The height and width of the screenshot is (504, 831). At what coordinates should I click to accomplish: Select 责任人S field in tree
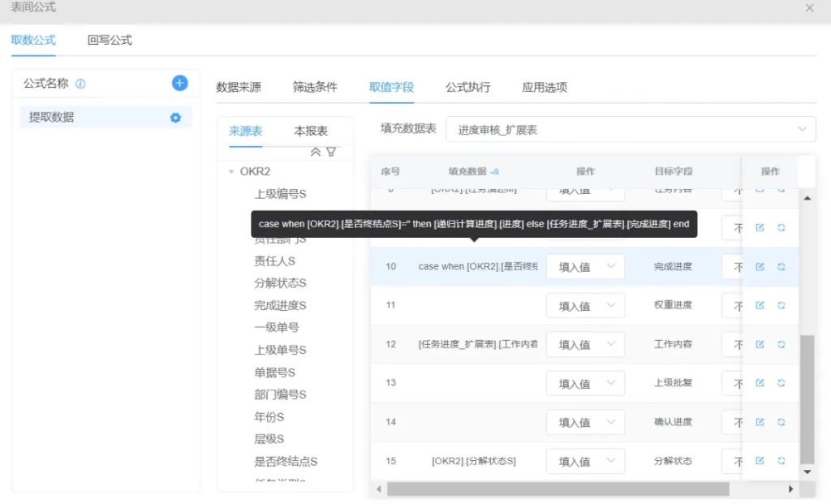click(x=274, y=261)
